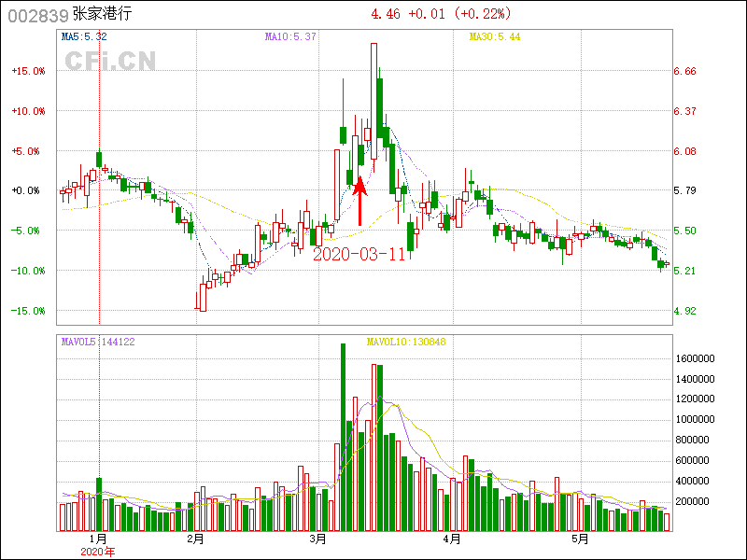Click the MAVOL10:130848 volume label
The image size is (747, 560).
click(405, 343)
